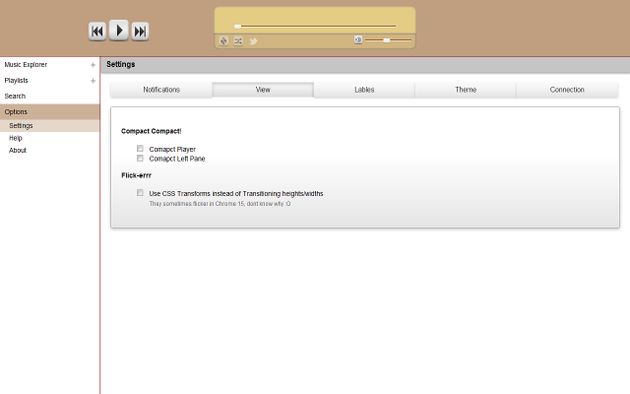Click the song progress seek bar
The image size is (630, 394).
point(315,26)
